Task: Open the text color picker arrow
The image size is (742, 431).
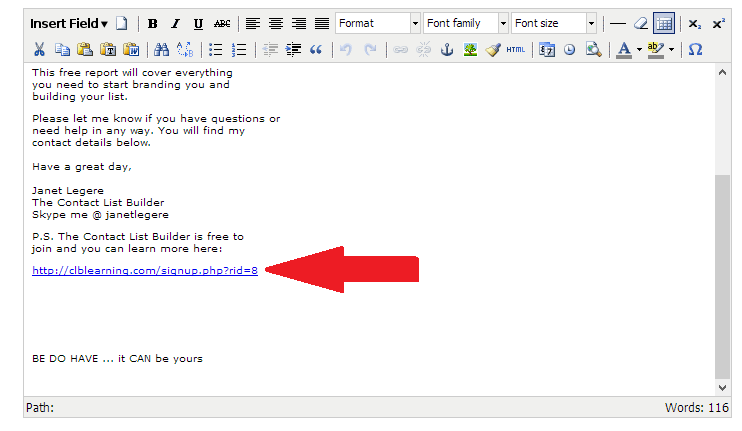Action: 638,49
